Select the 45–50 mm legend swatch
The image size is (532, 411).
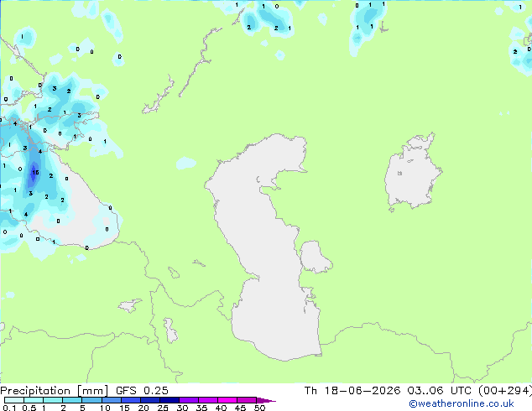pyautogui.click(x=247, y=400)
